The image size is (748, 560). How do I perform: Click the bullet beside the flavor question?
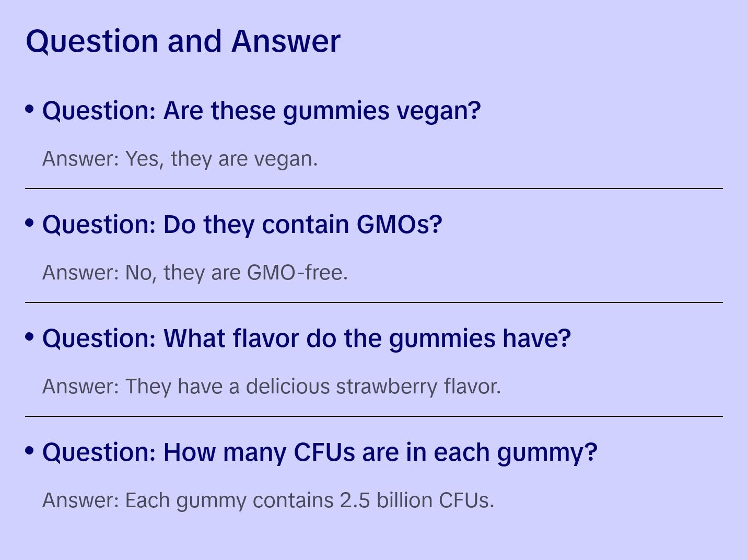(x=30, y=336)
